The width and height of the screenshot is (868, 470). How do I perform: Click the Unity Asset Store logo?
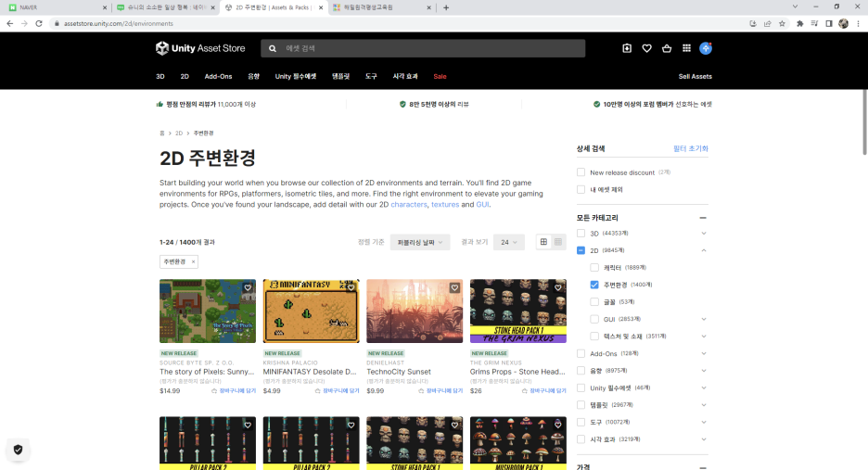point(199,48)
